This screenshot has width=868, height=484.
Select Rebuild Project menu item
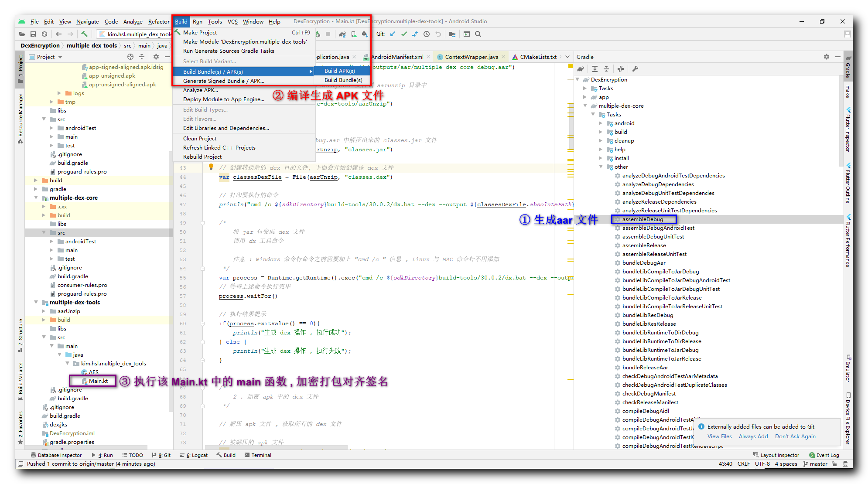pyautogui.click(x=243, y=157)
